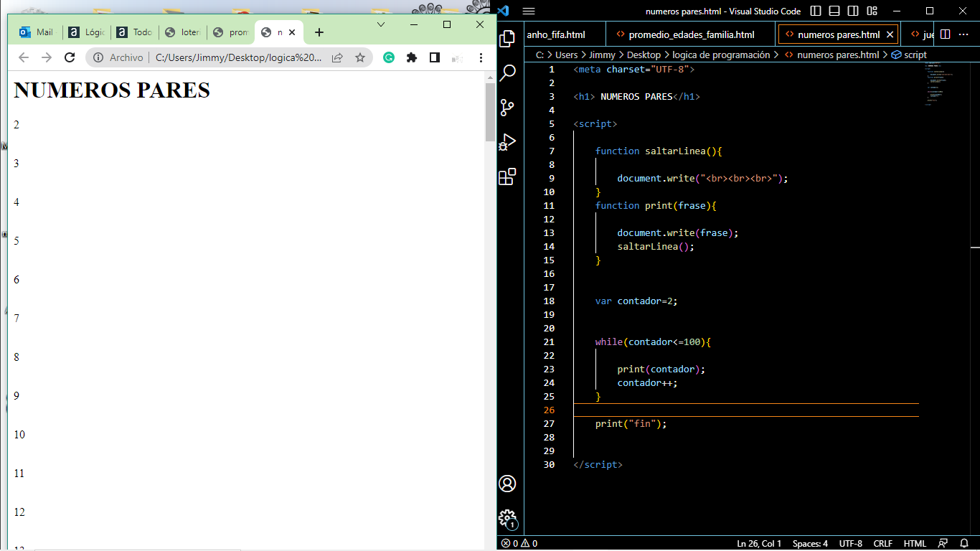
Task: Click on the while(contador<=100) code line
Action: click(653, 342)
